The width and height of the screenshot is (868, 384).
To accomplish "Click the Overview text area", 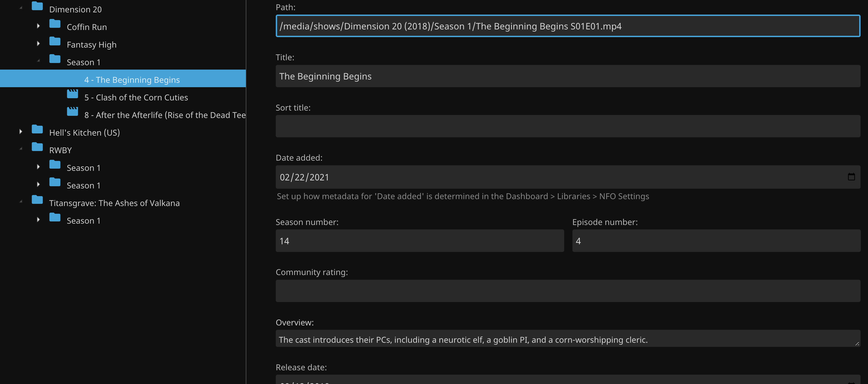I will coord(567,339).
